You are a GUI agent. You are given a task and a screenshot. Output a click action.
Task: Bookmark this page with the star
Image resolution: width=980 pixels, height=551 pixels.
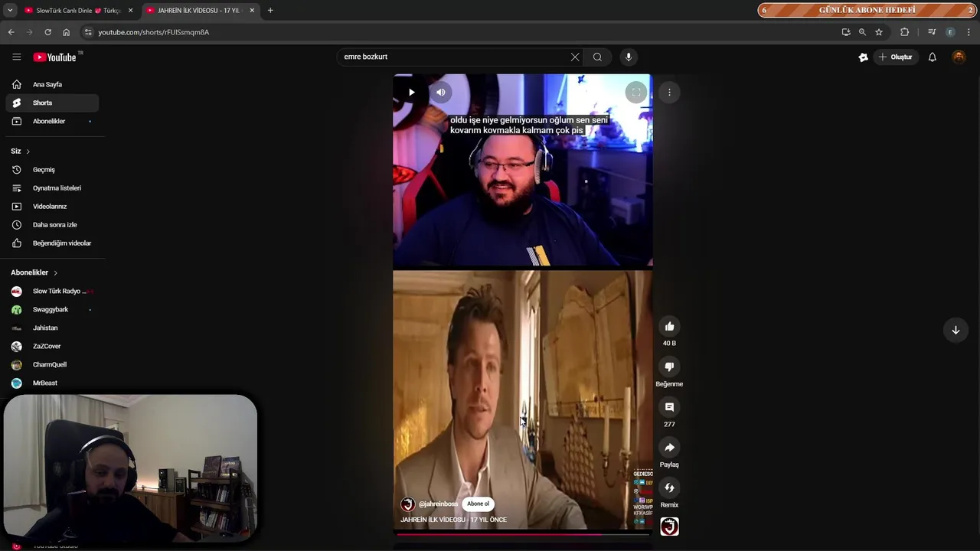(x=879, y=32)
